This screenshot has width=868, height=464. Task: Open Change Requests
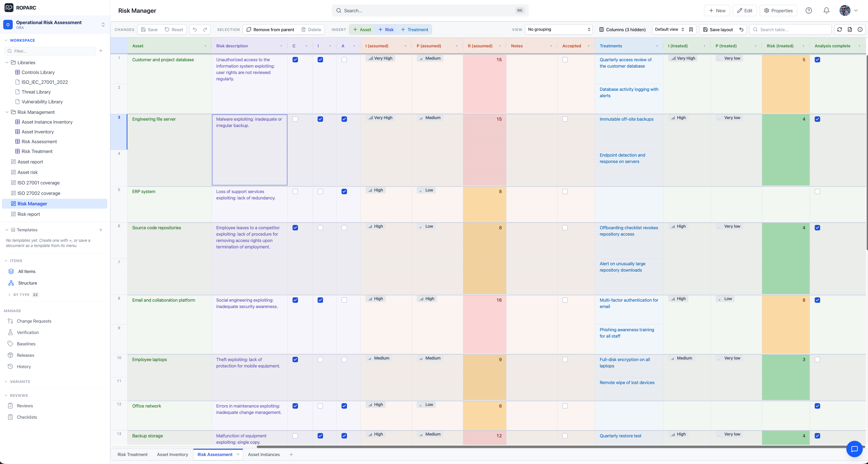[x=34, y=321]
